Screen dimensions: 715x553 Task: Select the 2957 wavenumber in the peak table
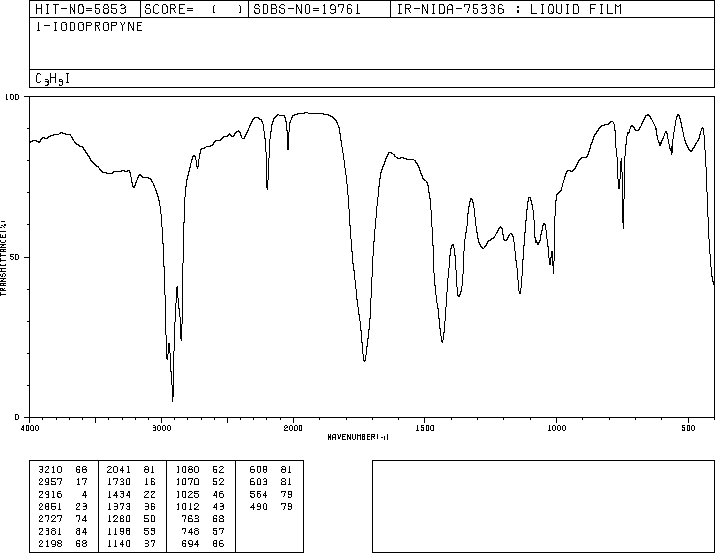pyautogui.click(x=50, y=482)
